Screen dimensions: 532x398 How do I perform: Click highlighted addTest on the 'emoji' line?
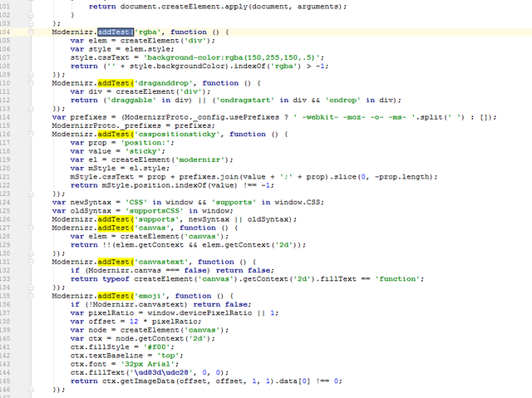click(116, 296)
